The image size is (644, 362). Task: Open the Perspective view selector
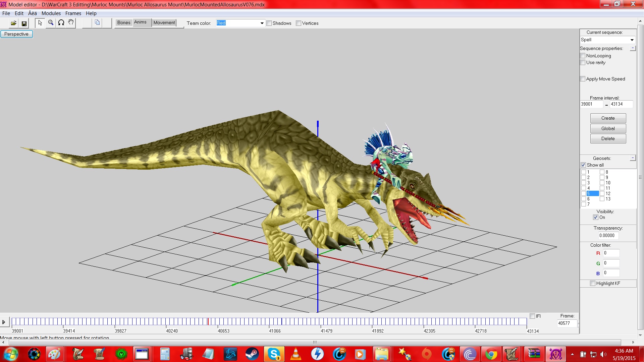16,34
